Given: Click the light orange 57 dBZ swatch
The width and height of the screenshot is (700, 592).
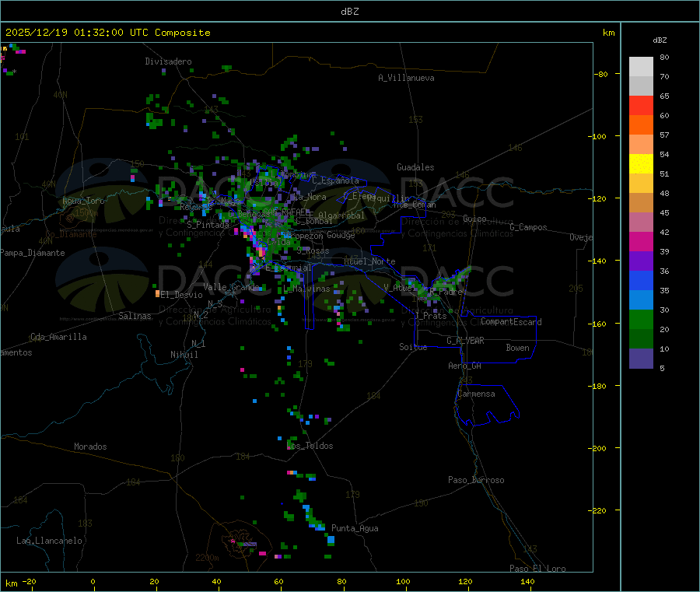Looking at the screenshot, I should click(x=641, y=144).
